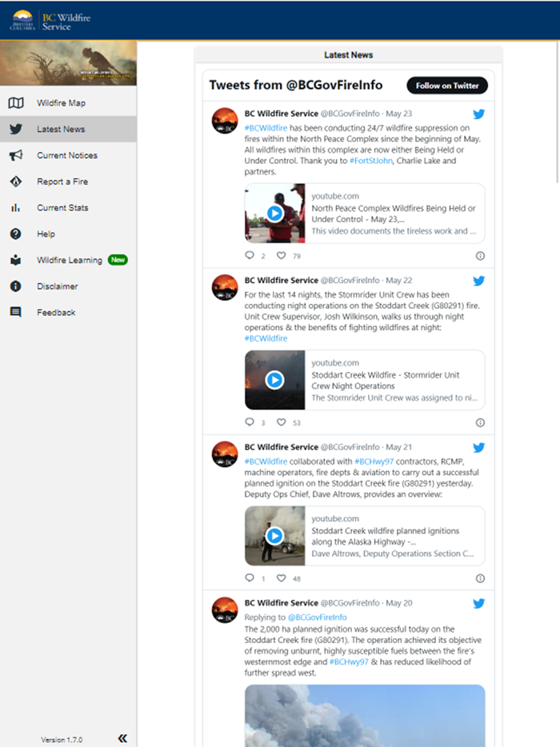The height and width of the screenshot is (747, 560).
Task: Click the smoke photo in the May 20 tweet
Action: point(365,716)
